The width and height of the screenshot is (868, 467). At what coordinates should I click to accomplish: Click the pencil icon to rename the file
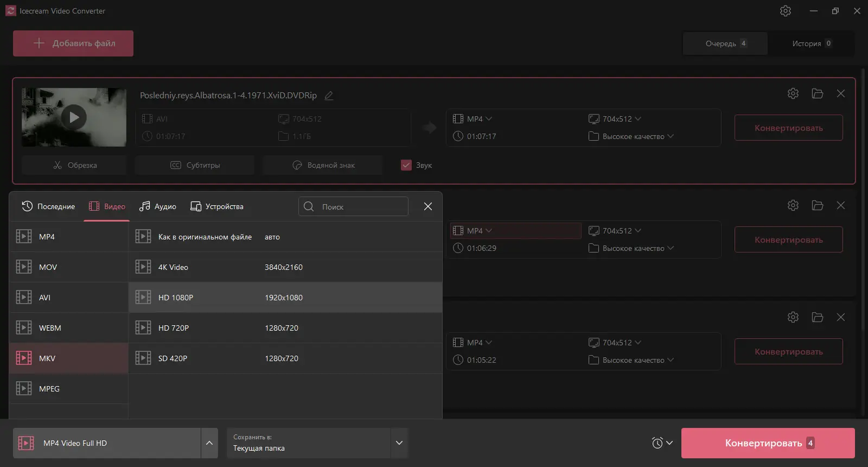(x=329, y=96)
